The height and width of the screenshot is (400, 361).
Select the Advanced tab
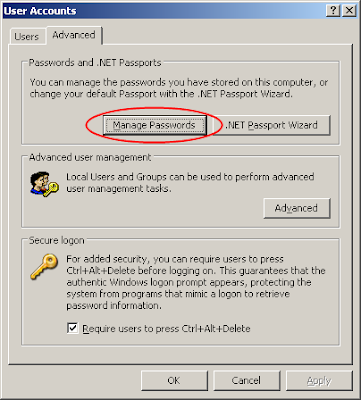(74, 35)
